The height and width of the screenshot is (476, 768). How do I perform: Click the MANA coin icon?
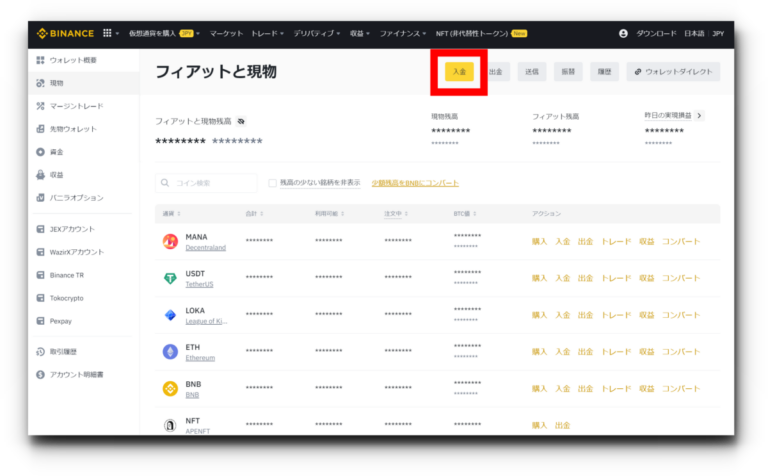tap(170, 241)
